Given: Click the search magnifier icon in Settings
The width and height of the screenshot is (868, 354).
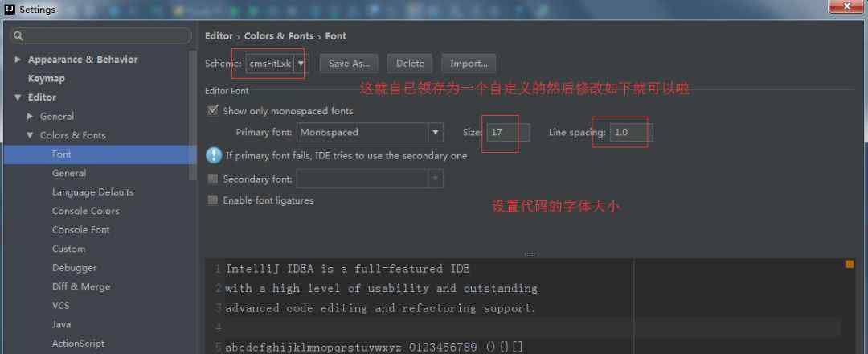Looking at the screenshot, I should pyautogui.click(x=18, y=36).
